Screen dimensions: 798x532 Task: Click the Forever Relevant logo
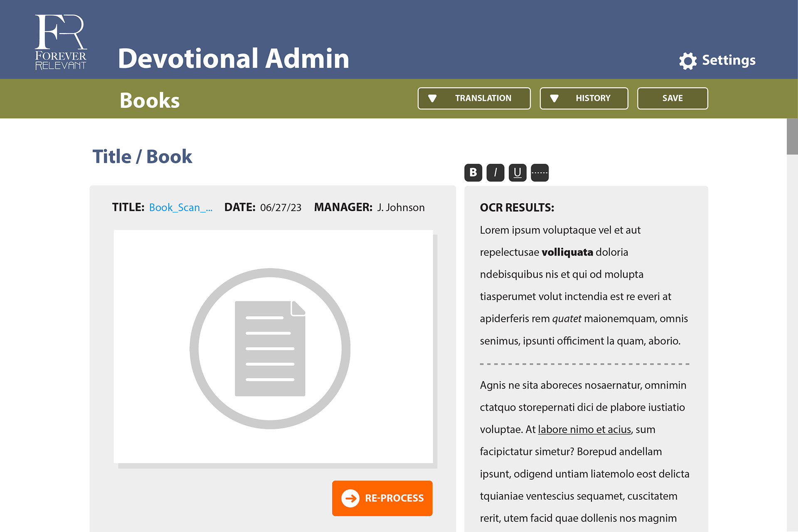[61, 42]
